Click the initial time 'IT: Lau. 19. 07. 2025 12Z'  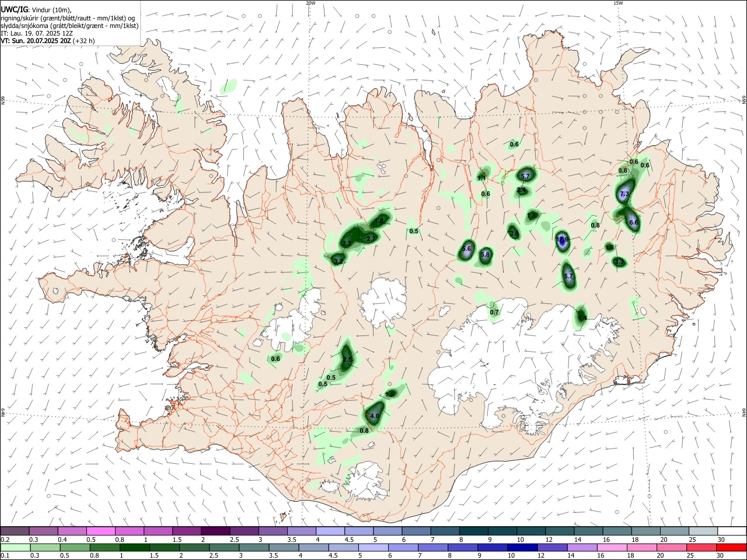coord(37,33)
